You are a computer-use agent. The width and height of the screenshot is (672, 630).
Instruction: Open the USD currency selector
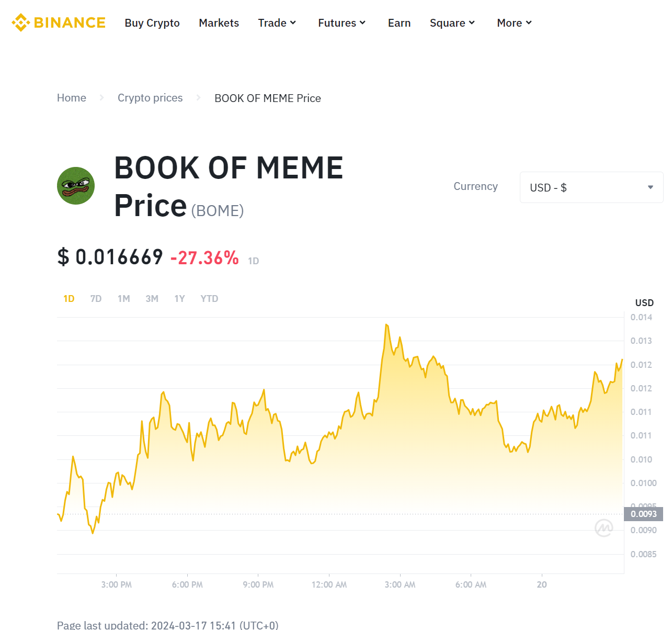[591, 187]
